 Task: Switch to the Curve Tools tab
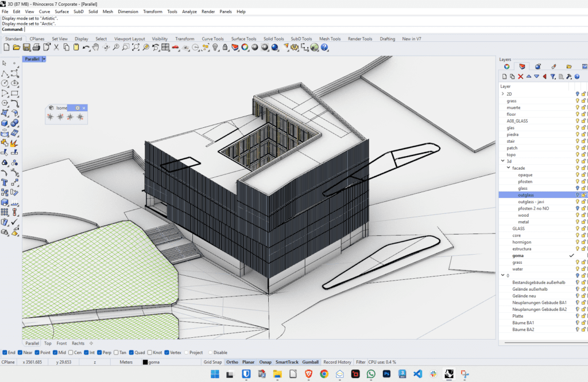point(212,38)
